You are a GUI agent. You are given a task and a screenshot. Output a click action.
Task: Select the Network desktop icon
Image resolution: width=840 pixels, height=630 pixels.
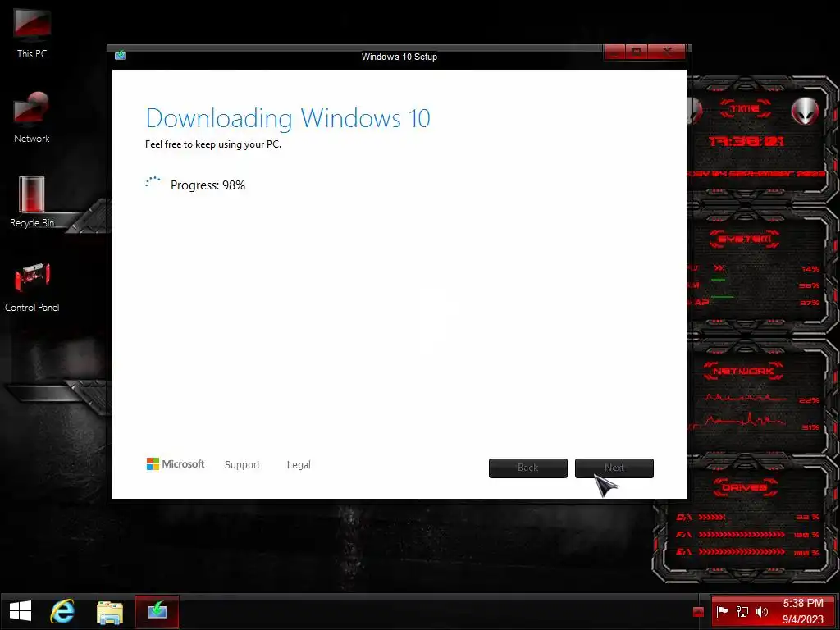point(32,117)
